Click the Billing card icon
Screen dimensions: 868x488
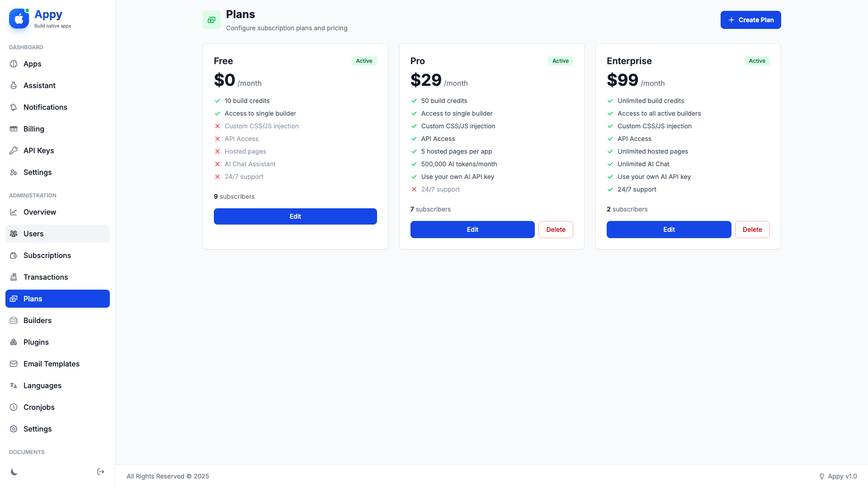pyautogui.click(x=14, y=129)
